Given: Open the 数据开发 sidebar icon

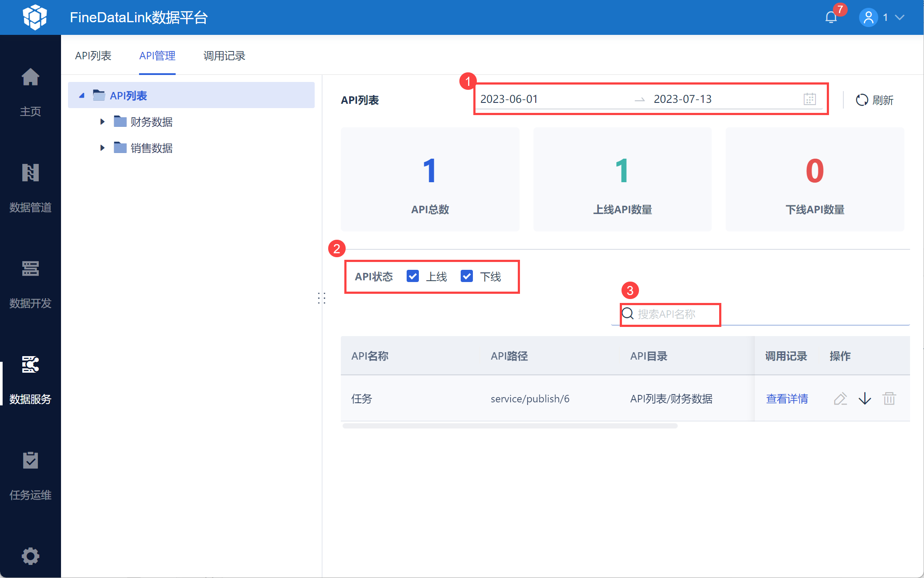Looking at the screenshot, I should click(x=31, y=269).
